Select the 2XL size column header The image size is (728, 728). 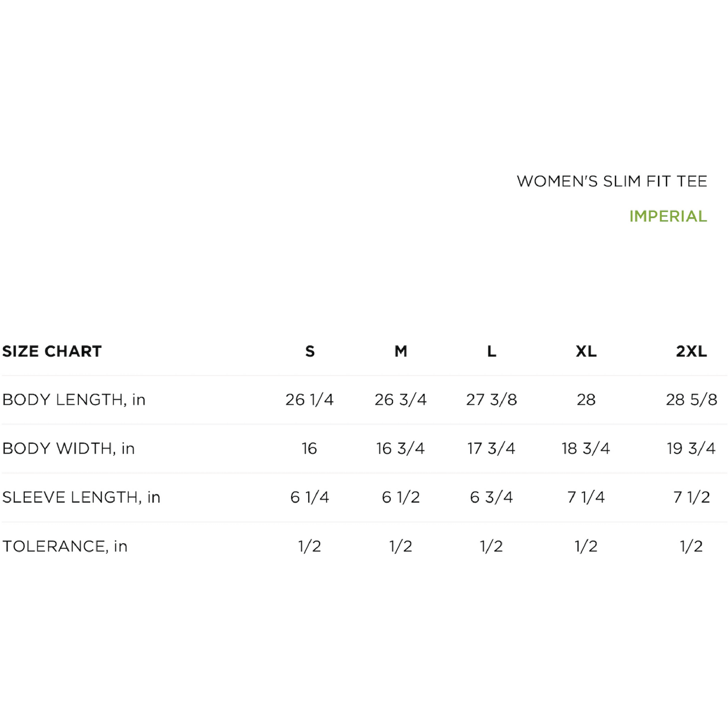tap(691, 351)
